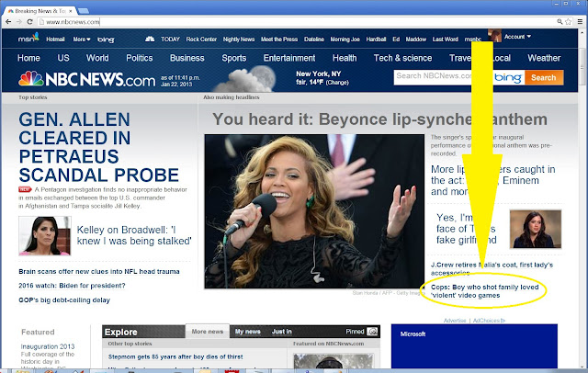Open 'Cops: Boy who shot family' story
The height and width of the screenshot is (373, 588).
pyautogui.click(x=484, y=291)
